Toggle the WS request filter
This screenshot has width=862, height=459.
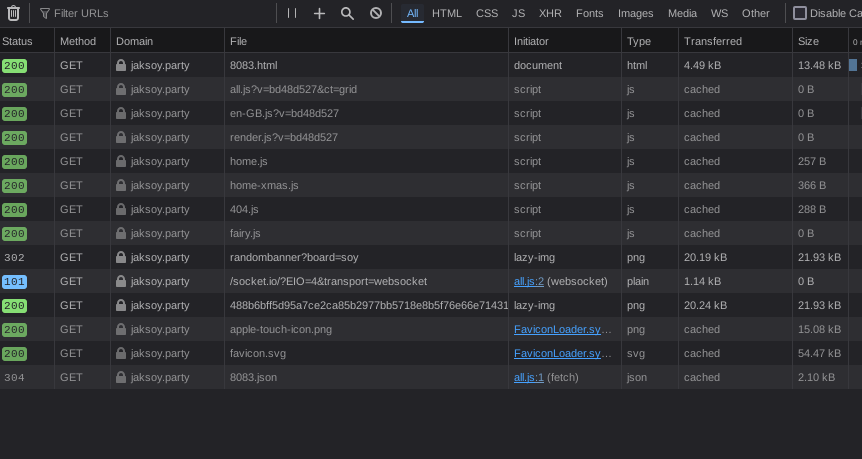(x=719, y=13)
